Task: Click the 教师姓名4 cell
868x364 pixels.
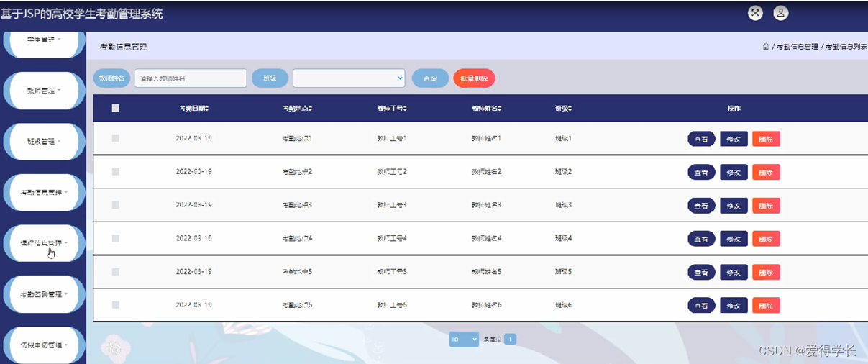Action: [x=486, y=238]
